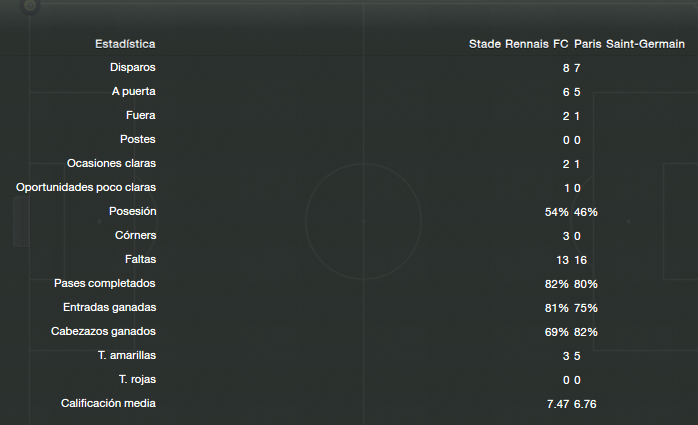Click the Oportunidades poco claras label

point(86,187)
